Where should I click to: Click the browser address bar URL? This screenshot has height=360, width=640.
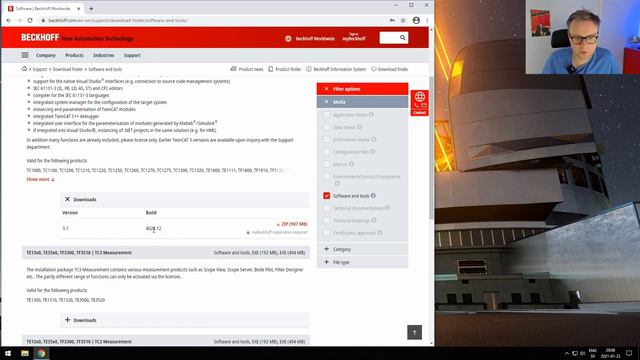(x=118, y=20)
